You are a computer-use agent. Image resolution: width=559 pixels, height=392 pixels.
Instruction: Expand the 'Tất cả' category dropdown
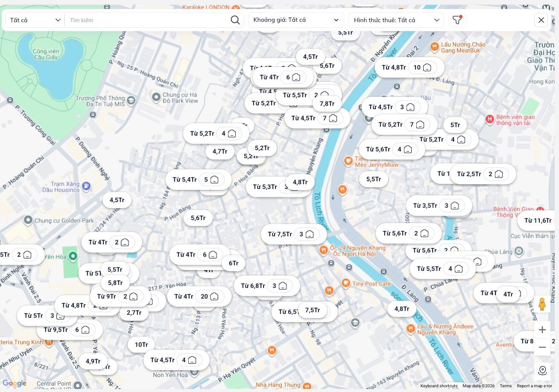pos(35,20)
